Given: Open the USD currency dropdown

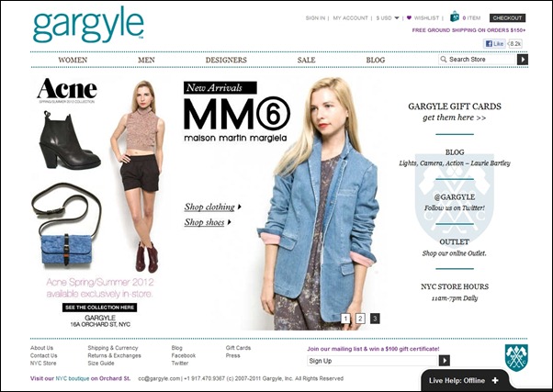Looking at the screenshot, I should 388,18.
